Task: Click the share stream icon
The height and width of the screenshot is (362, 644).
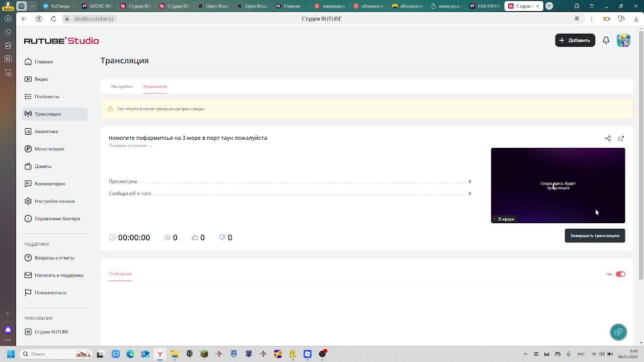Action: [608, 138]
